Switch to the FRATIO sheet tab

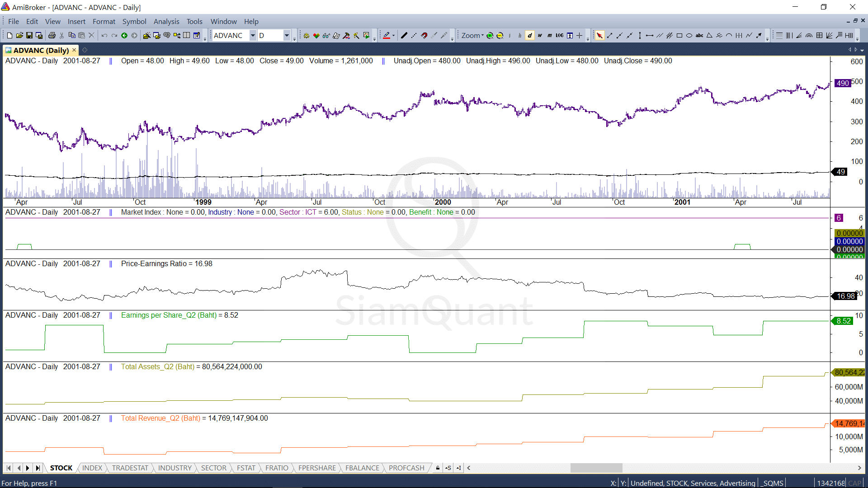pyautogui.click(x=277, y=468)
